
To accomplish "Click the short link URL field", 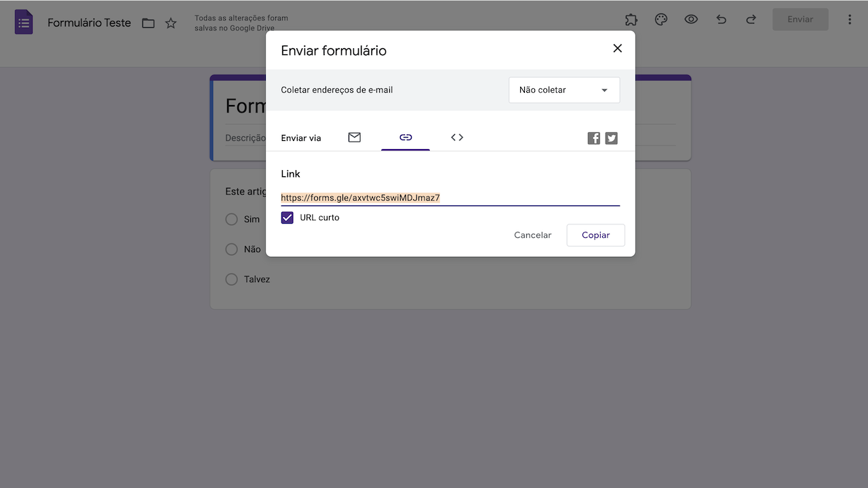I will (x=449, y=198).
